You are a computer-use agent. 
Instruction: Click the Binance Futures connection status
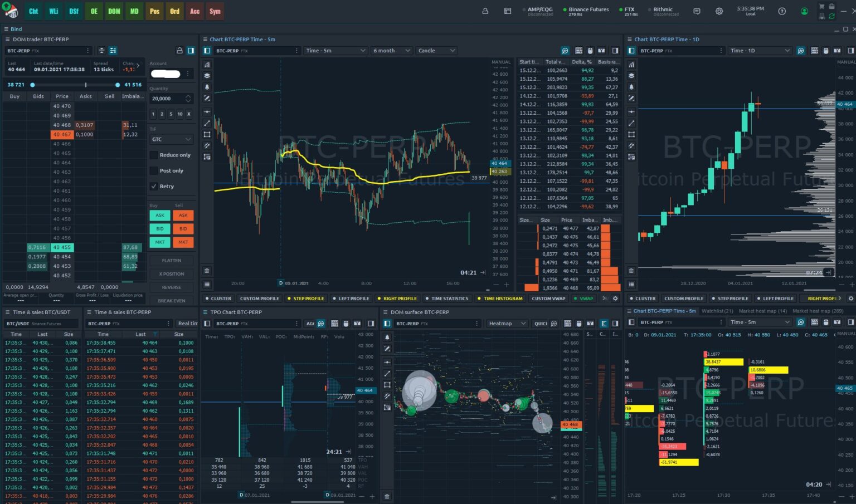(586, 11)
